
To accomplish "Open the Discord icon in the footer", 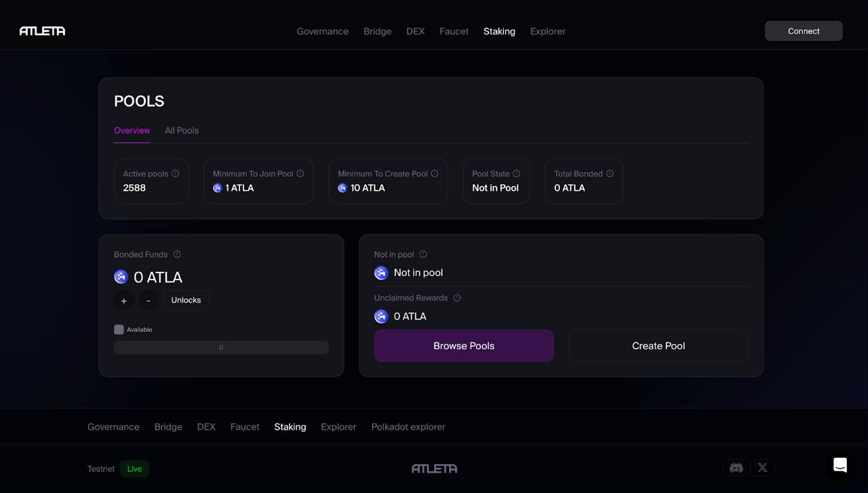I will [736, 468].
